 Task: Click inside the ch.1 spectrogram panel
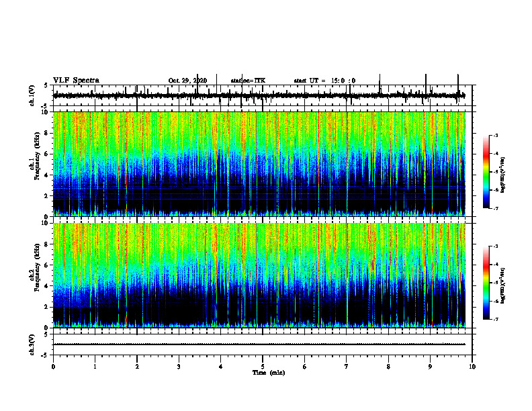(x=259, y=164)
